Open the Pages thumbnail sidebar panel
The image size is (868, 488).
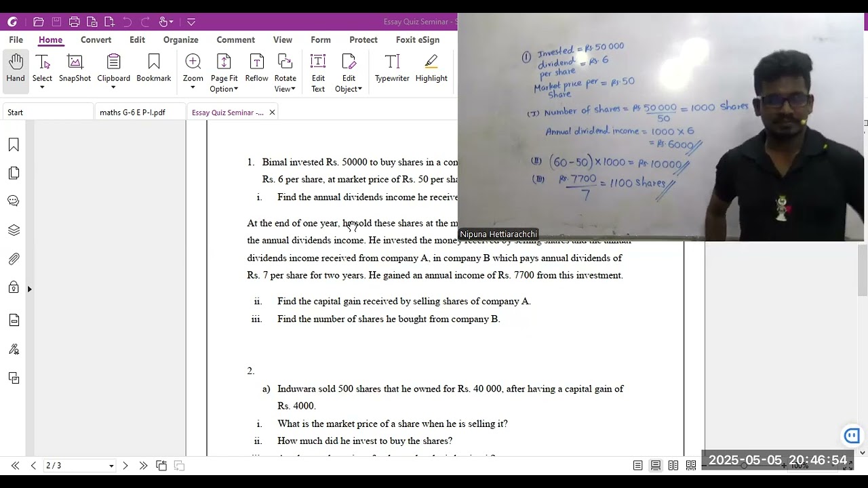click(x=14, y=174)
